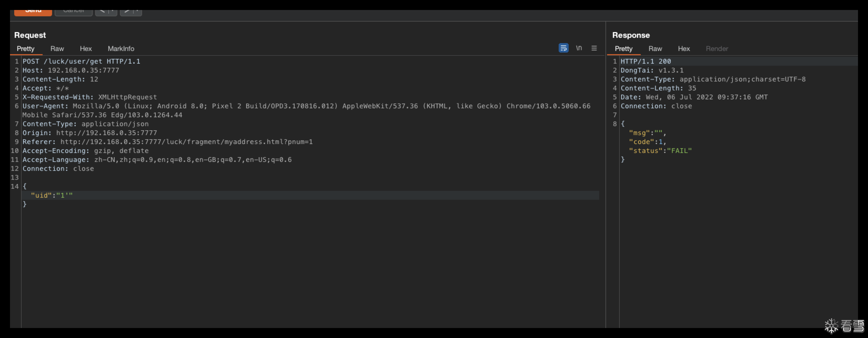868x338 pixels.
Task: Switch Request view to Hex tab
Action: coord(85,49)
